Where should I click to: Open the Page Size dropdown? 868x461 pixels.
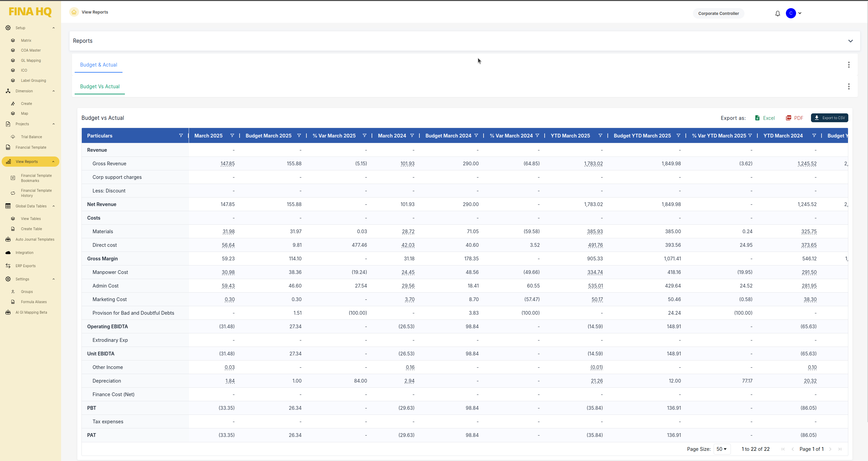pyautogui.click(x=721, y=449)
